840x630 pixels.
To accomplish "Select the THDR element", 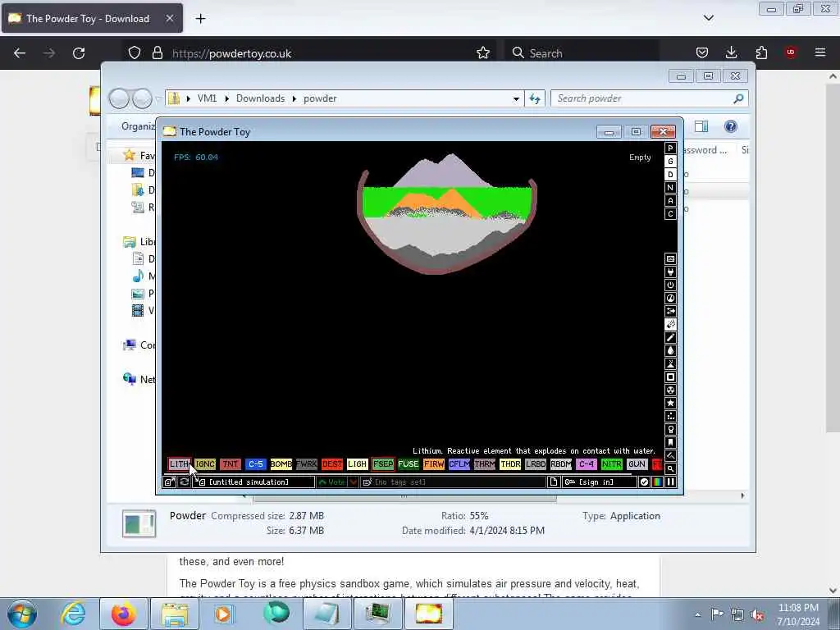I will click(x=510, y=464).
